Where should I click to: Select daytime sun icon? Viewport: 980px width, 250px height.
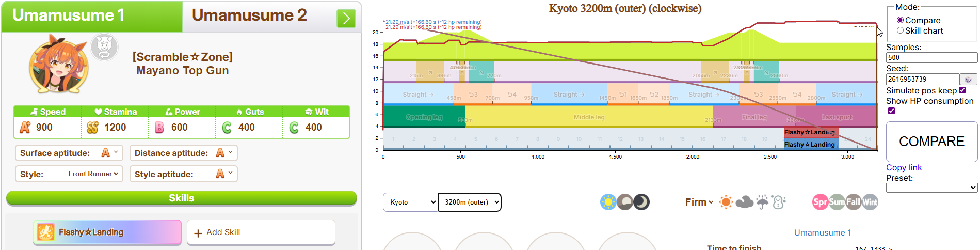(x=608, y=202)
